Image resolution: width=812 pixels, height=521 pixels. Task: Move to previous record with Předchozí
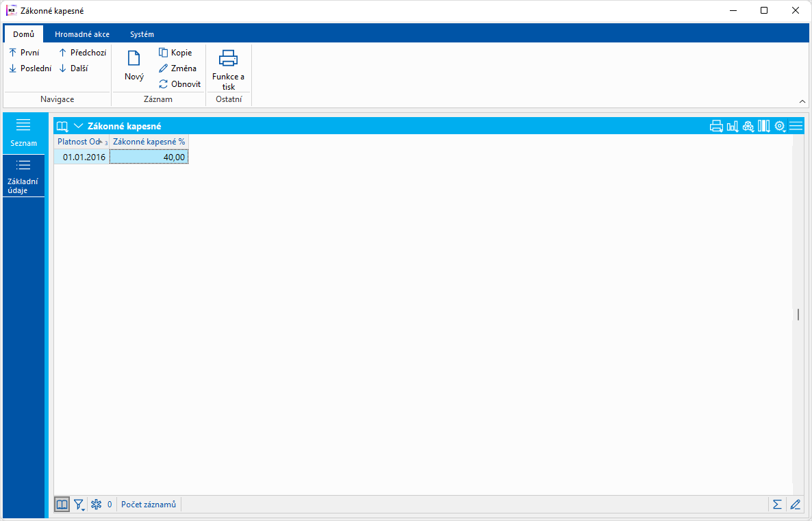(82, 52)
